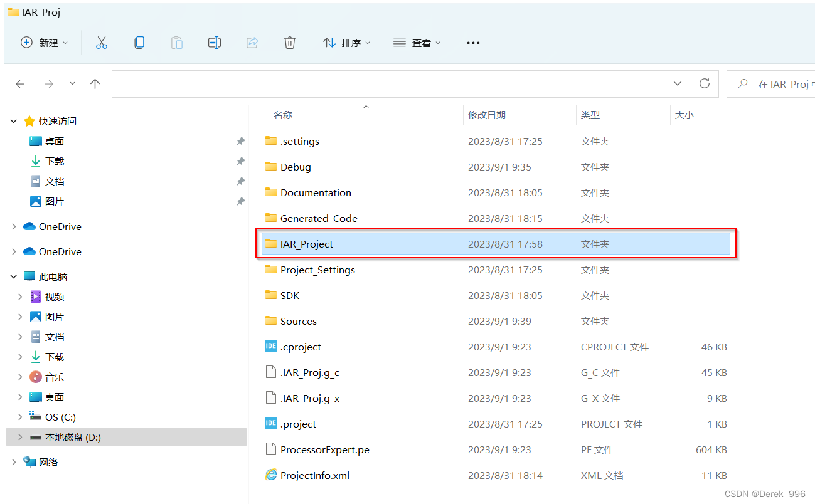Sort by the 类型 column header
Screen dimensions: 815x504
[590, 115]
